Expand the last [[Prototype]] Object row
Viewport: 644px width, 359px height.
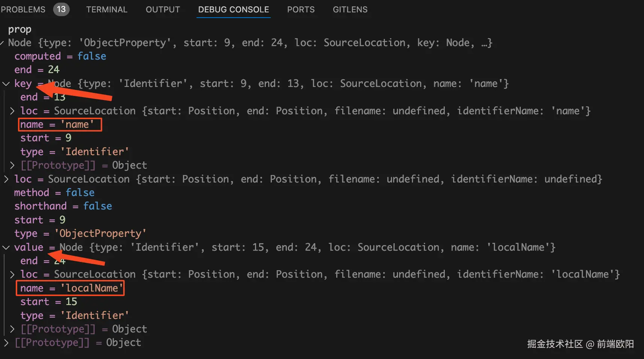(x=6, y=343)
